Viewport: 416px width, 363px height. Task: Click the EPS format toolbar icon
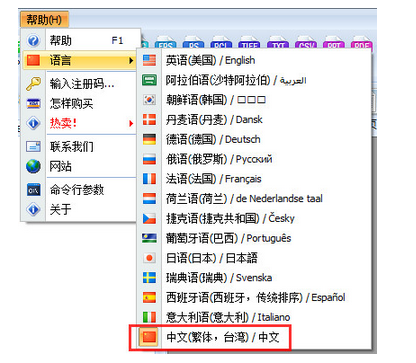tap(166, 43)
